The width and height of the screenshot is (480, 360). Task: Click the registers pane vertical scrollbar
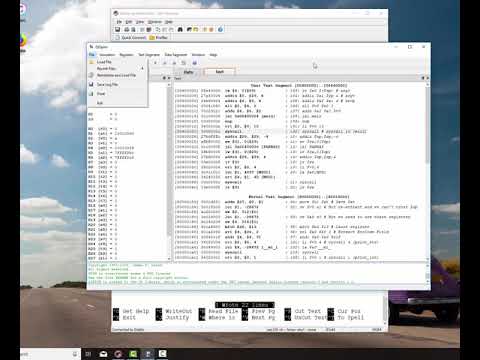pos(169,171)
